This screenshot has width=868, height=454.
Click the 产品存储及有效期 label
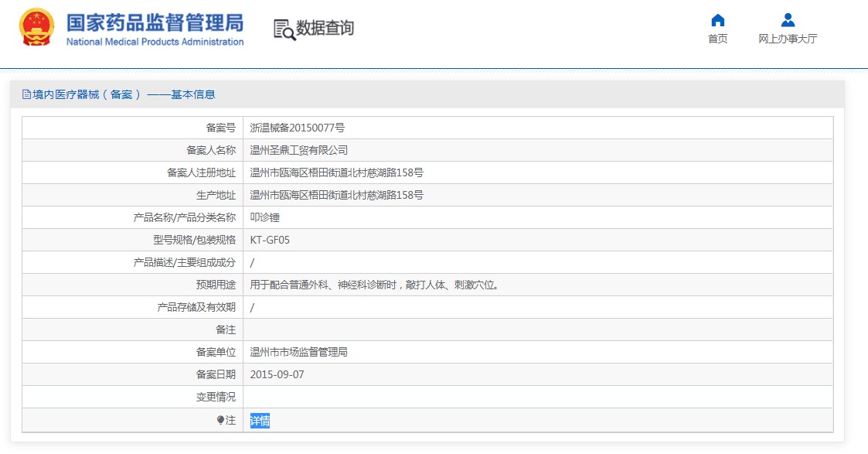pyautogui.click(x=196, y=307)
